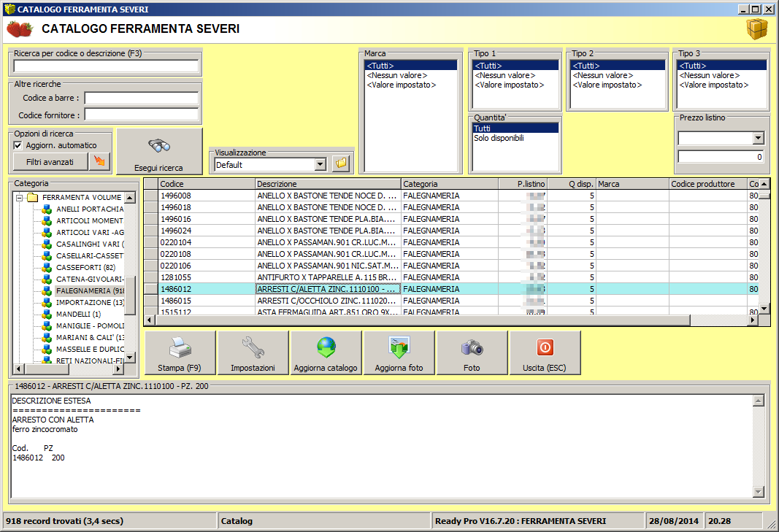Screen dimensions: 779x532
Task: Click the package box icon in the header
Action: click(x=756, y=28)
